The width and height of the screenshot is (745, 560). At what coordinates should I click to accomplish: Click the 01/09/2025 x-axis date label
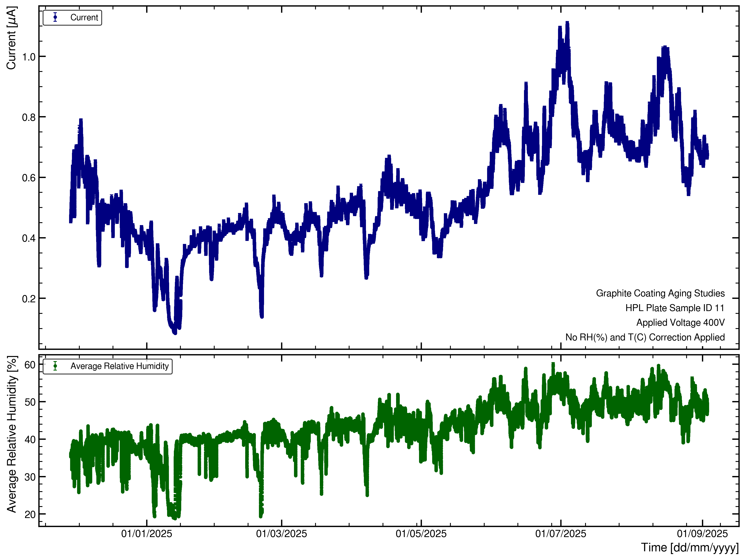coord(702,534)
